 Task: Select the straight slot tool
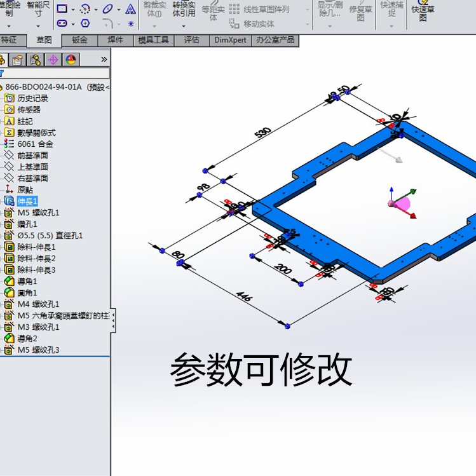[62, 23]
